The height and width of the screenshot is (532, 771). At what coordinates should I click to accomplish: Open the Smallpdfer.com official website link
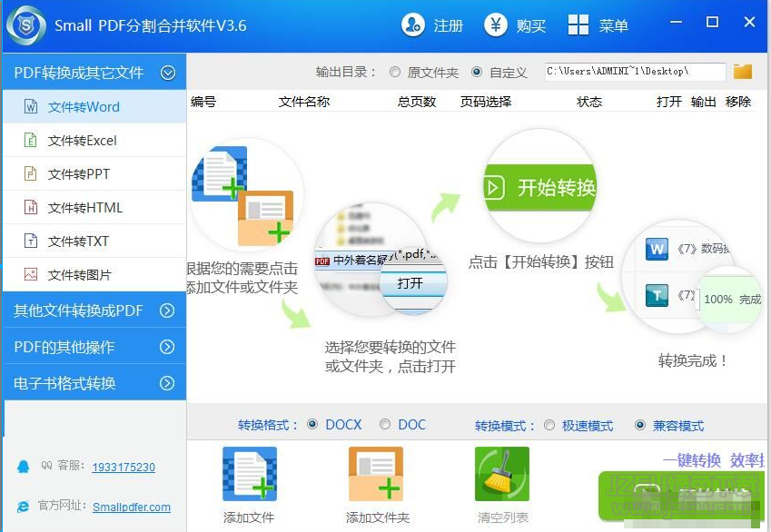(x=131, y=507)
